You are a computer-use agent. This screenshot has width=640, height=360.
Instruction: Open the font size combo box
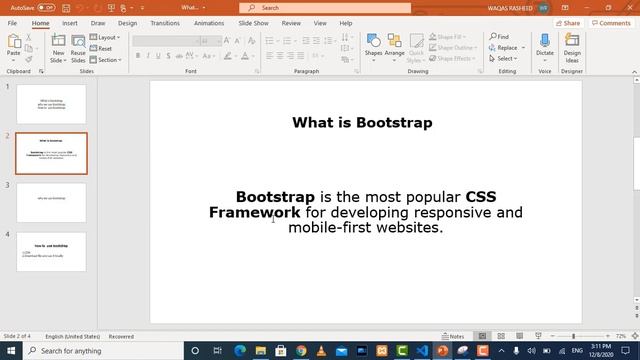[211, 41]
